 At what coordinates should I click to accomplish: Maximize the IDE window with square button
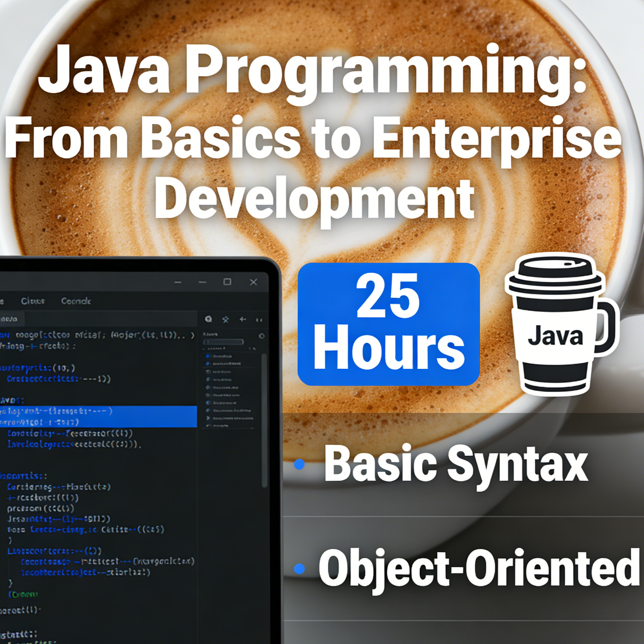click(x=227, y=282)
